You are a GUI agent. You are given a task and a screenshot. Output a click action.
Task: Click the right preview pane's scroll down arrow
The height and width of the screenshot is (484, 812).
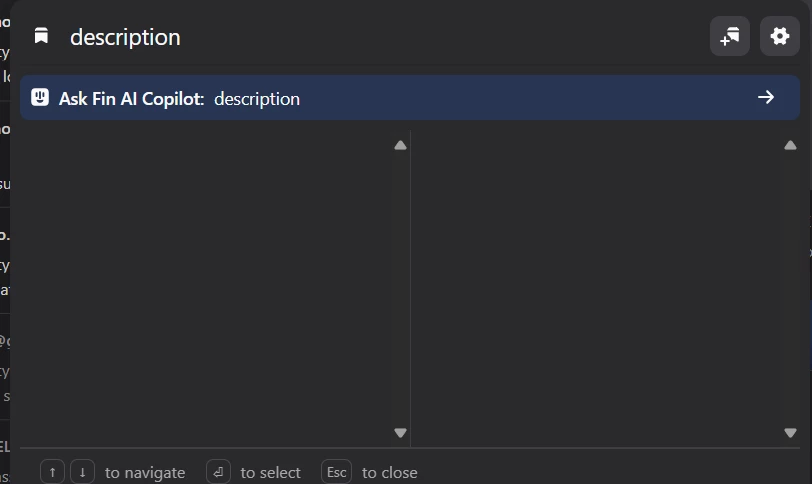(x=790, y=432)
